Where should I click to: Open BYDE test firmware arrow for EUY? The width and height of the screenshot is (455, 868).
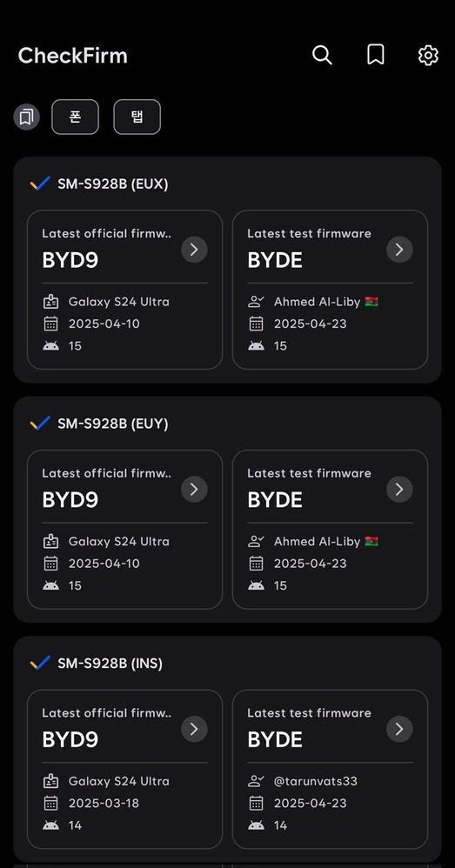(x=399, y=490)
